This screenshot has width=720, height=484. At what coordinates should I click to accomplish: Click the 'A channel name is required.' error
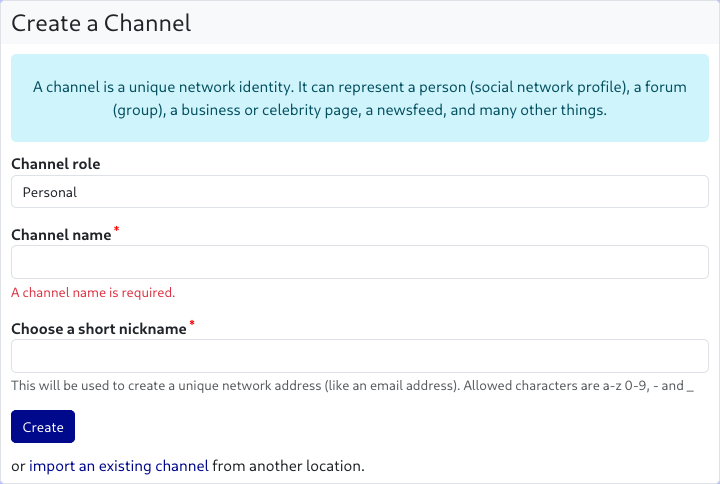[x=93, y=293]
